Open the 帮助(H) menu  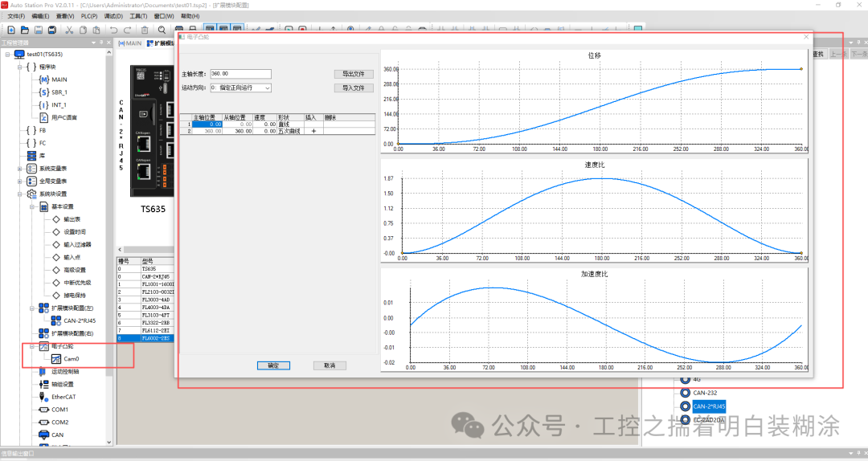190,16
